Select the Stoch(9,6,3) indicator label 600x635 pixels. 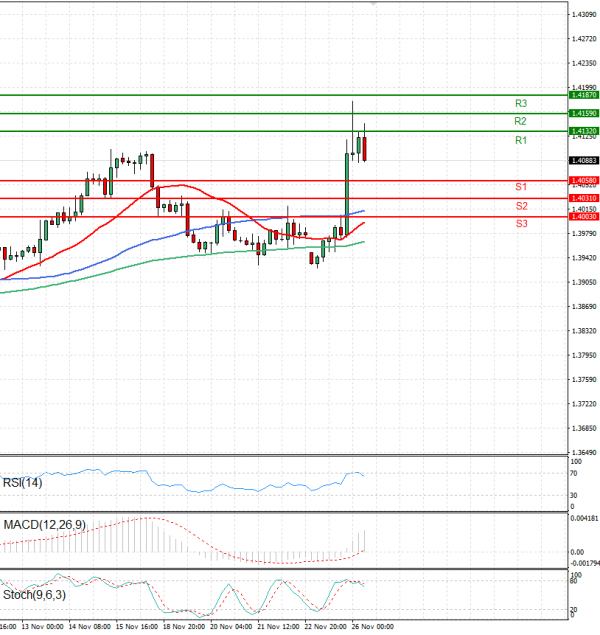pos(34,595)
